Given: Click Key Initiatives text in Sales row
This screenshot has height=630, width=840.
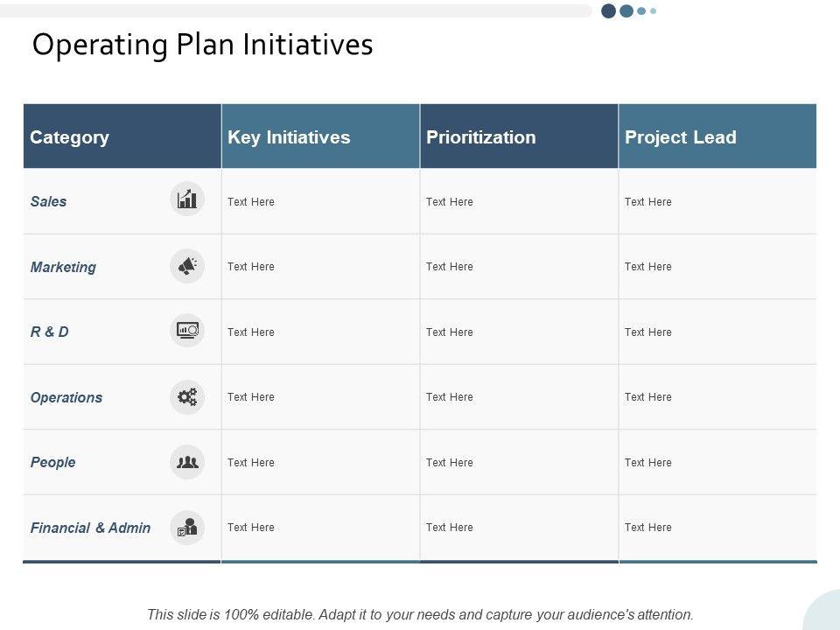Looking at the screenshot, I should click(251, 202).
